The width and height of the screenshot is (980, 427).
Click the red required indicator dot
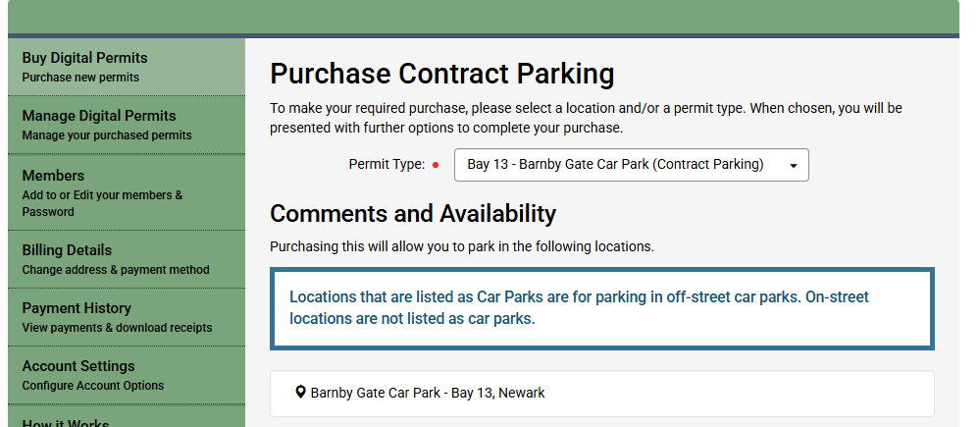pyautogui.click(x=436, y=165)
